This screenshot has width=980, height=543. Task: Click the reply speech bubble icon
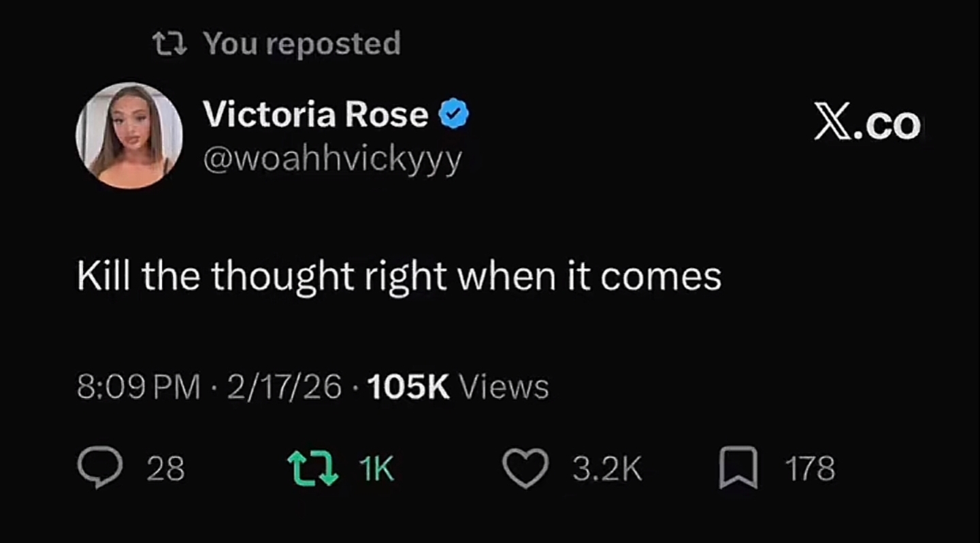[x=100, y=468]
